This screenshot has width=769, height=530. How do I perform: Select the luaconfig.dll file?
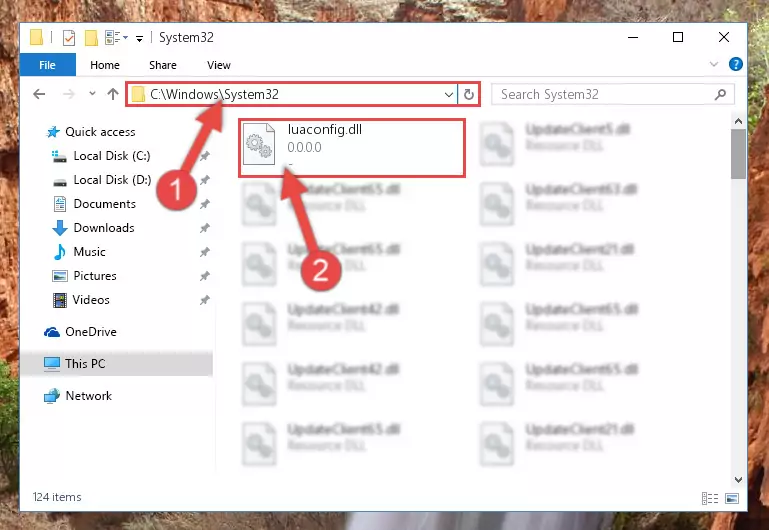(x=352, y=148)
